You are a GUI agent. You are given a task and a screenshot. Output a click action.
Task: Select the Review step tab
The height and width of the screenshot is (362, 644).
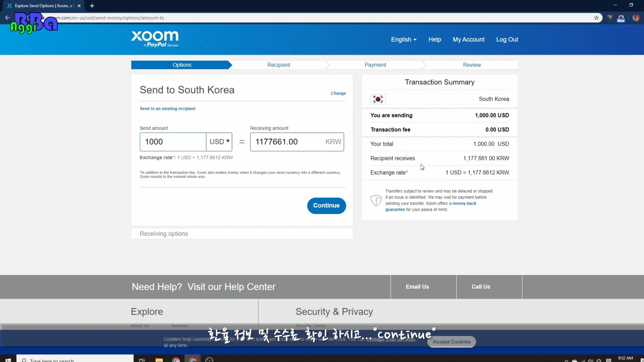[x=472, y=65]
